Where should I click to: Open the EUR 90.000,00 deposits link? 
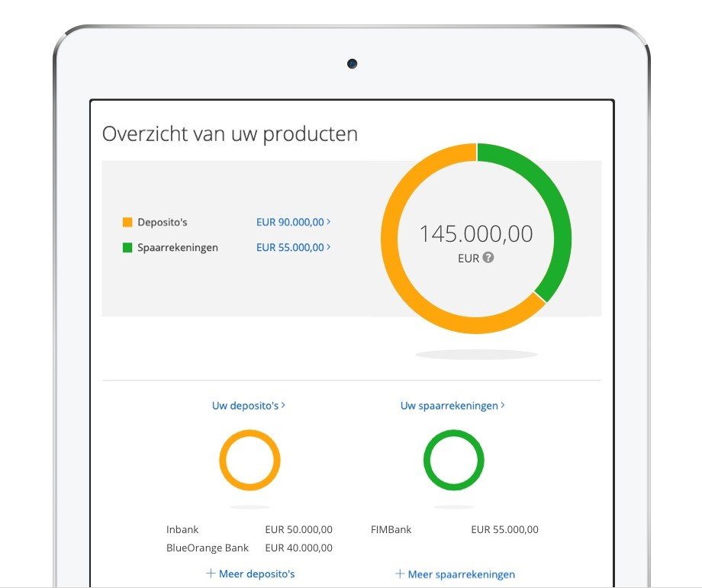[293, 222]
